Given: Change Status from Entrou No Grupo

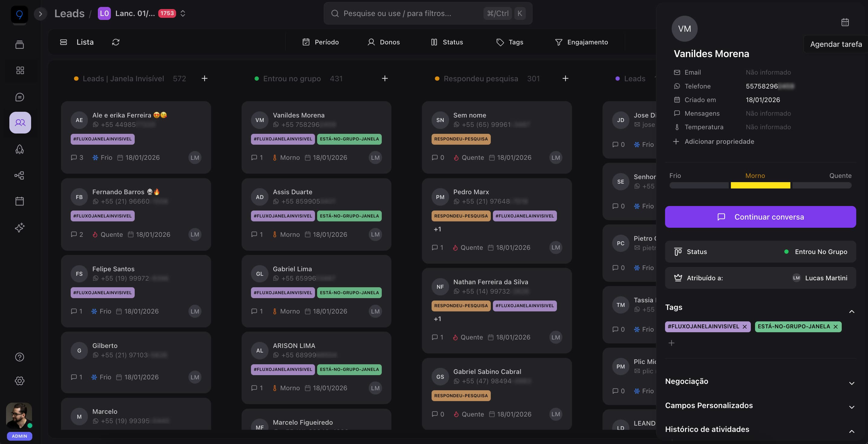Looking at the screenshot, I should point(760,252).
